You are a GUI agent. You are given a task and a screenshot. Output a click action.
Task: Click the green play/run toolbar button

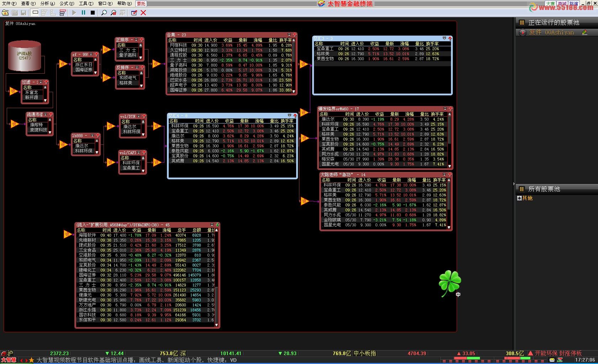(74, 13)
